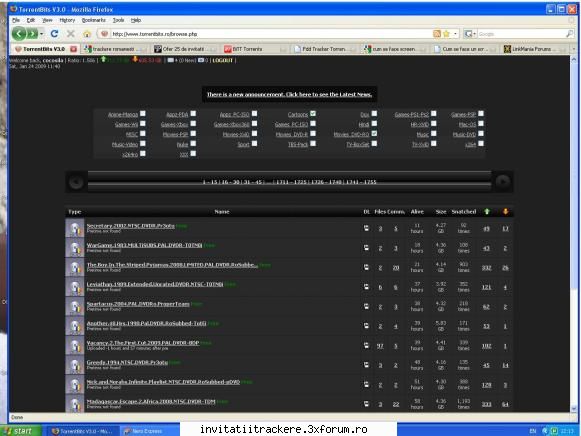The height and width of the screenshot is (436, 581).
Task: Go back with the green Back arrow
Action: pyautogui.click(x=19, y=34)
